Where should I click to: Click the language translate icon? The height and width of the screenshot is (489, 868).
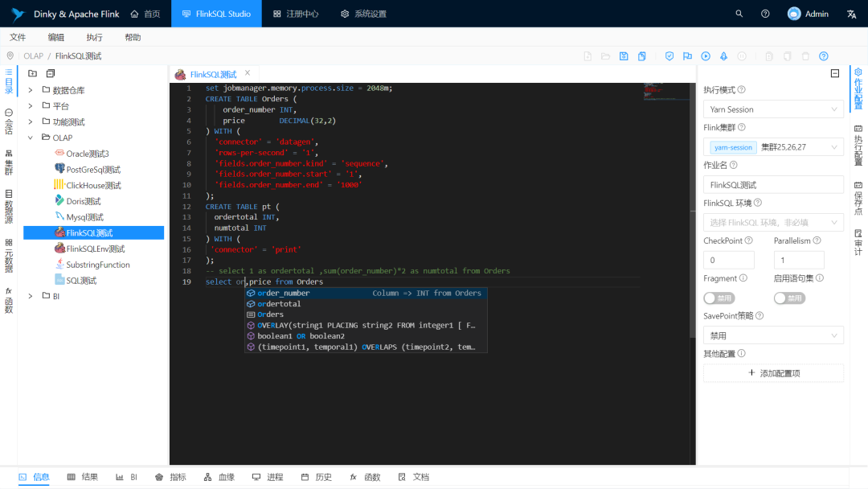[851, 14]
